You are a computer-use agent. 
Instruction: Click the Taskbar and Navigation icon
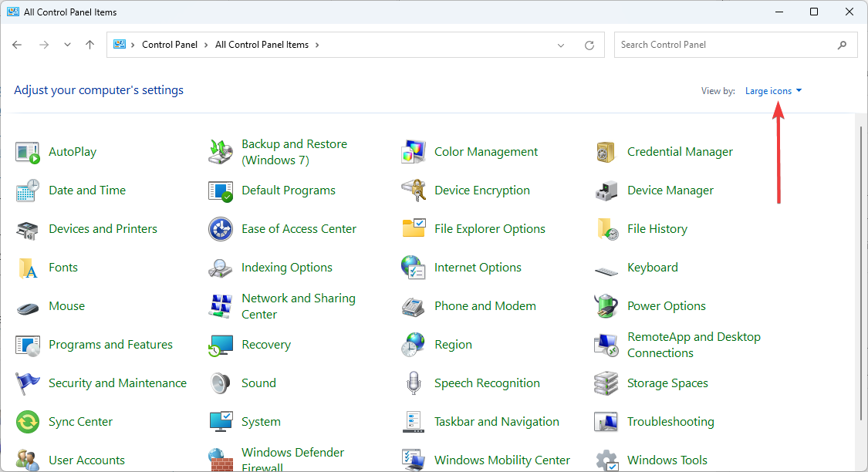413,422
